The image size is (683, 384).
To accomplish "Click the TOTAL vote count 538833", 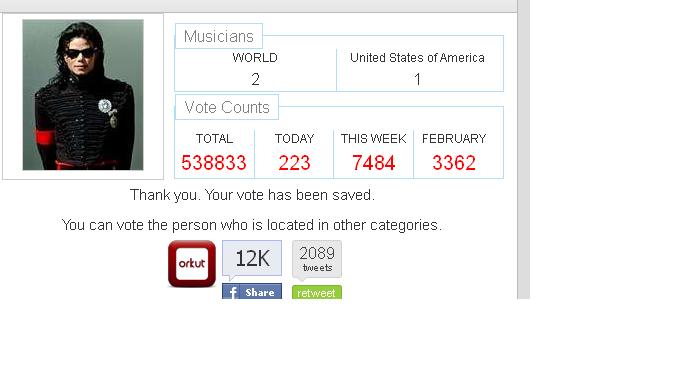I will pyautogui.click(x=214, y=163).
